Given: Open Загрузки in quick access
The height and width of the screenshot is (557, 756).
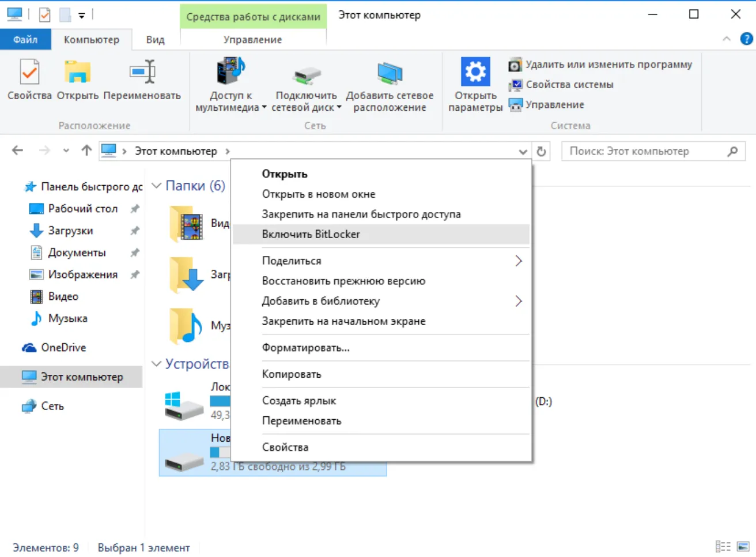Looking at the screenshot, I should point(70,231).
